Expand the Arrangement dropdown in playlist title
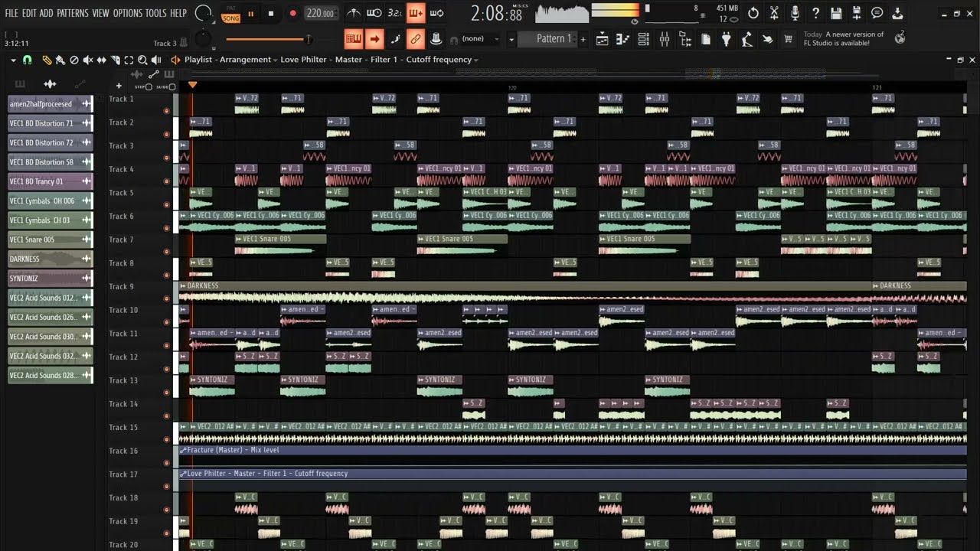This screenshot has width=980, height=551. [x=276, y=60]
